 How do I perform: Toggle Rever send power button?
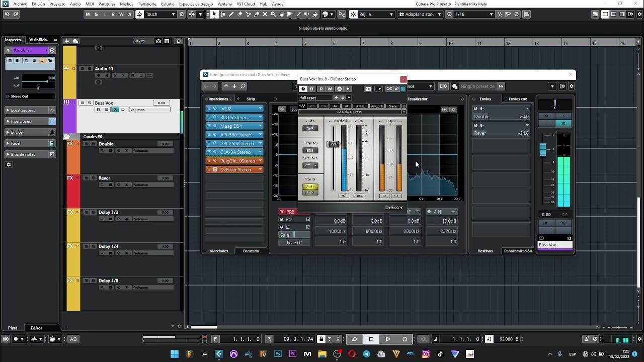(475, 125)
